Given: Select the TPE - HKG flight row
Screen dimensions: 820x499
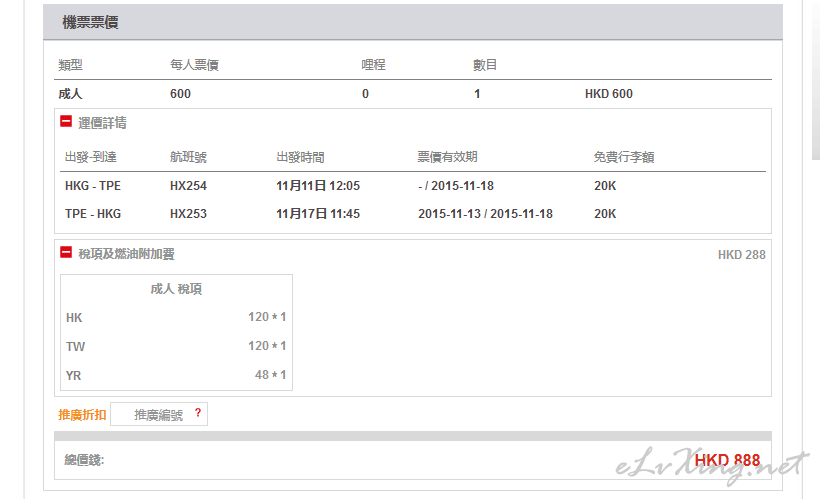Looking at the screenshot, I should (x=413, y=214).
